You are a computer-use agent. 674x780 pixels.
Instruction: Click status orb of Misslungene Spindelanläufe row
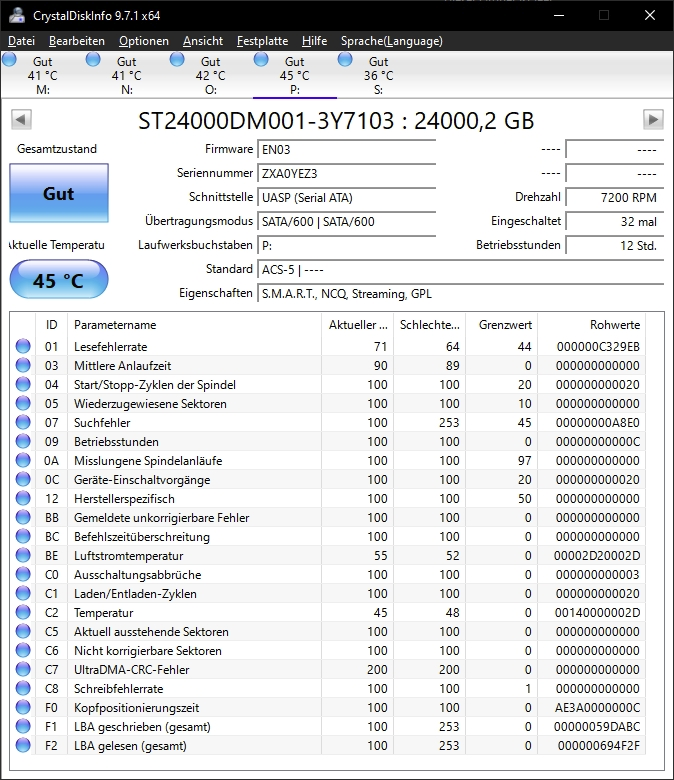[x=23, y=460]
